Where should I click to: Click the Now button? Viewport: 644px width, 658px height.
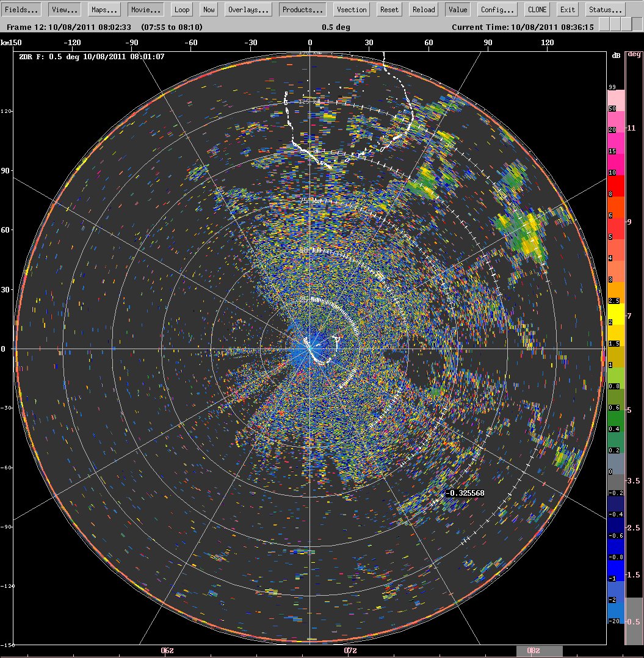[209, 10]
